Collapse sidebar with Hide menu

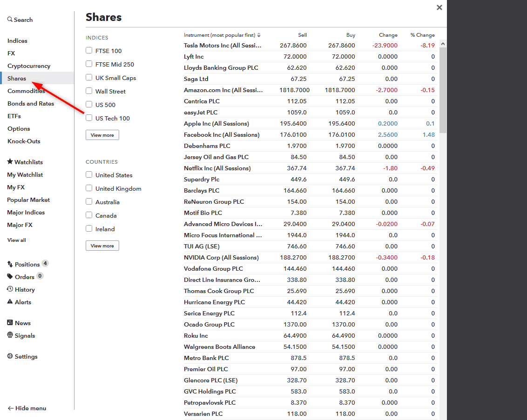(x=27, y=408)
